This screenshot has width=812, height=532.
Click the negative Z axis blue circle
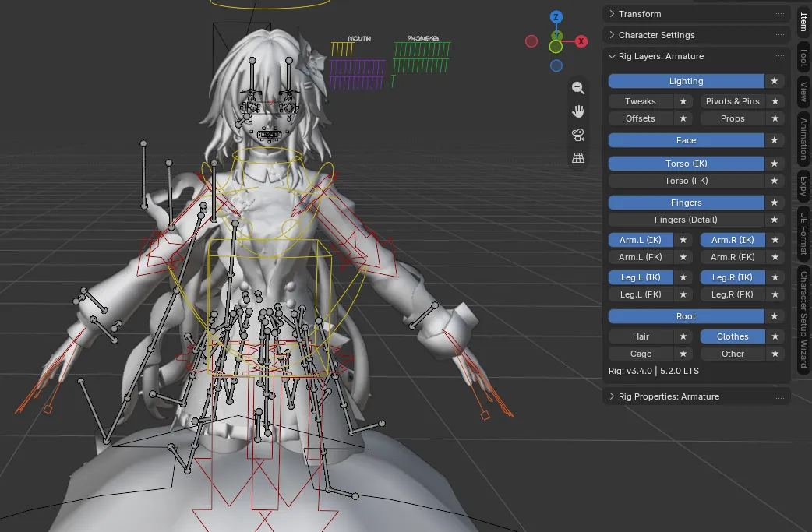pyautogui.click(x=556, y=65)
